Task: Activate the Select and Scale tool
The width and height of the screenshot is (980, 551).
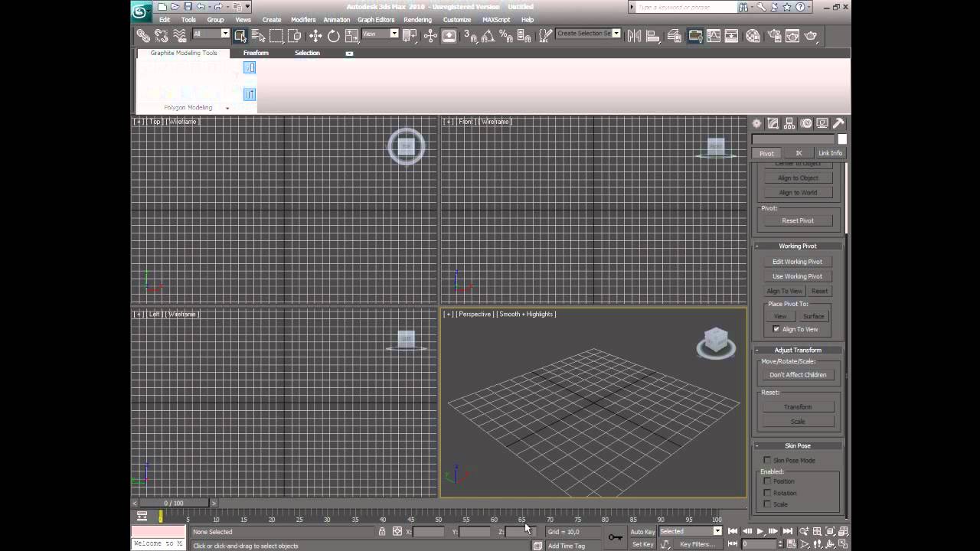Action: (x=351, y=35)
